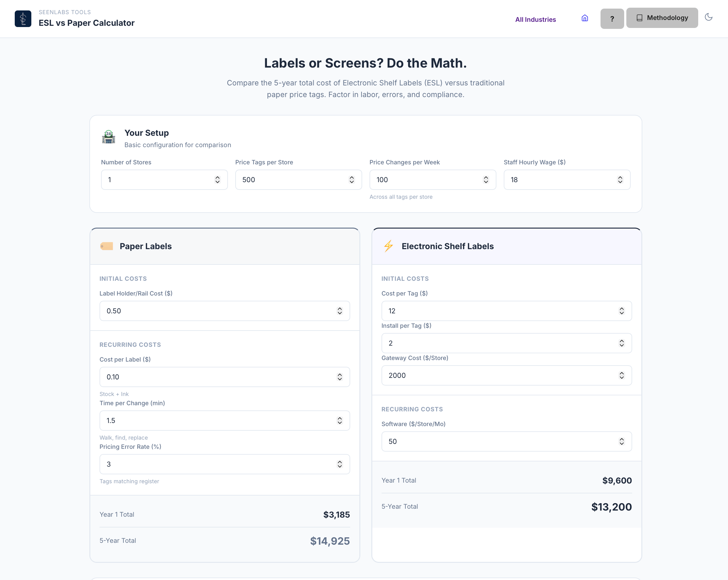This screenshot has width=728, height=580.
Task: Click the home icon in header
Action: click(x=585, y=18)
